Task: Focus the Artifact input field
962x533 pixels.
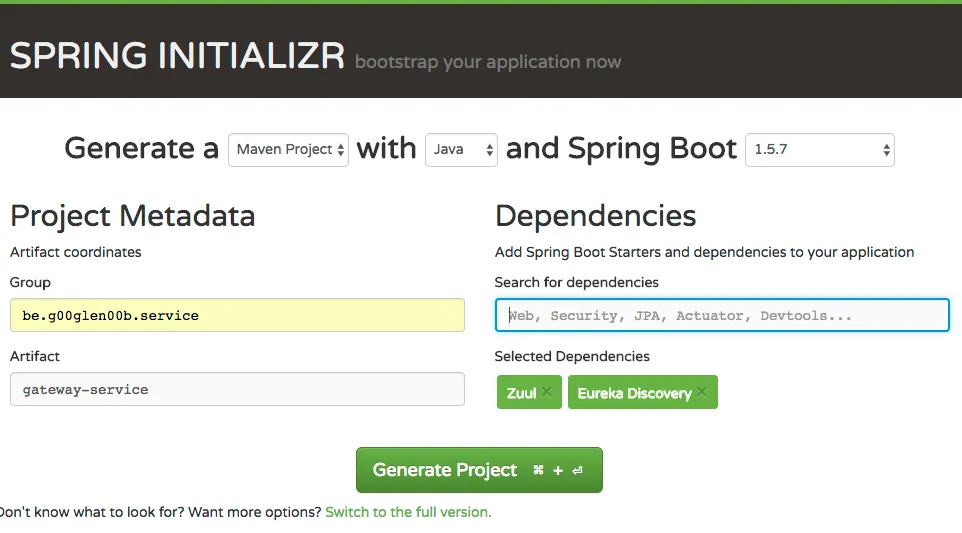Action: coord(237,389)
